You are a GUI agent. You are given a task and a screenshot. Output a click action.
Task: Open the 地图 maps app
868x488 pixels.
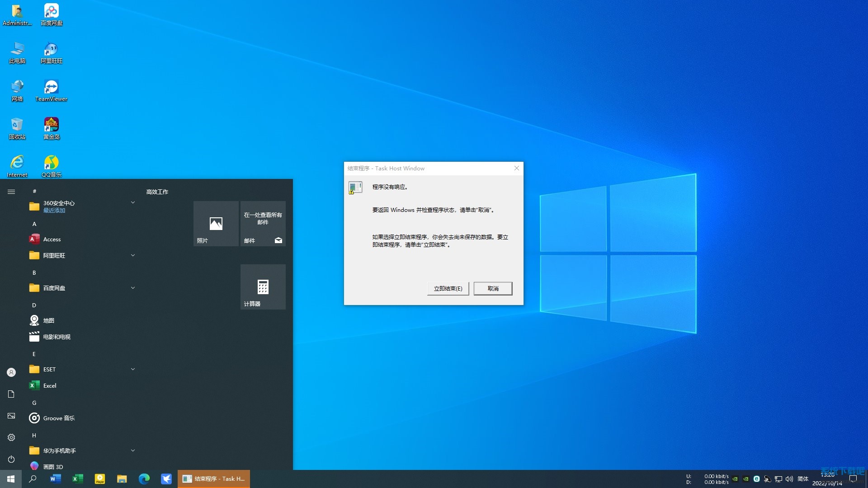click(48, 320)
